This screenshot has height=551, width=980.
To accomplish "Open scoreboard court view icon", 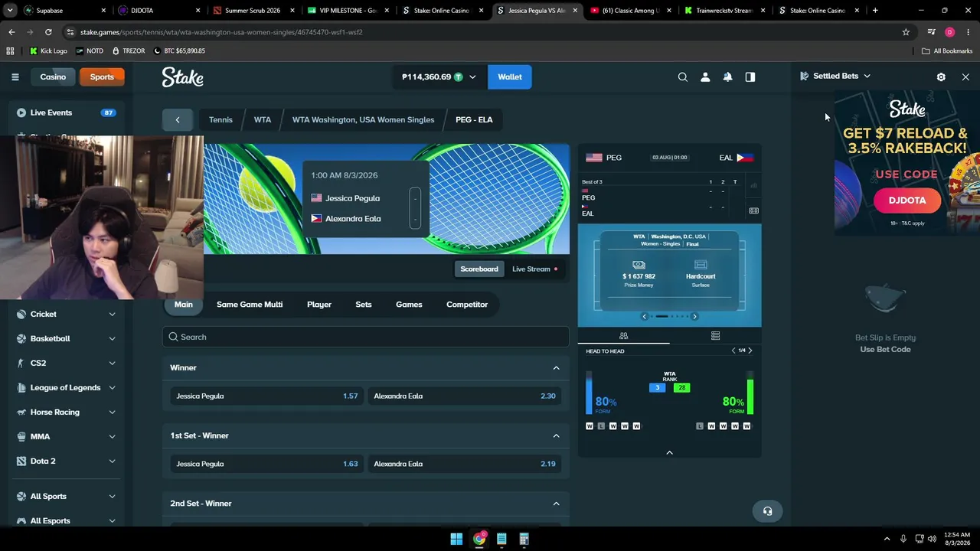I will pos(753,210).
